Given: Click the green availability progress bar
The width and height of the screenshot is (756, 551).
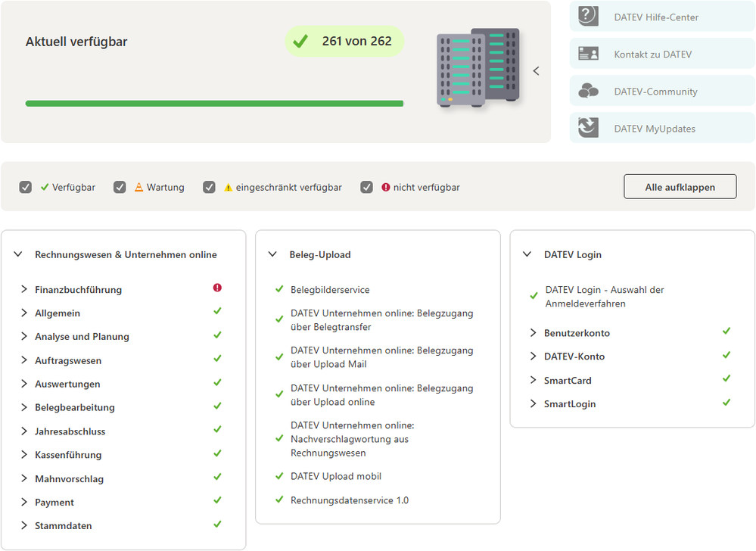Looking at the screenshot, I should tap(215, 104).
